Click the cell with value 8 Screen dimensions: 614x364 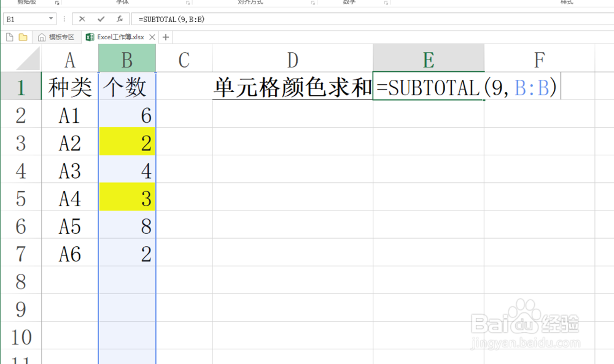pyautogui.click(x=127, y=225)
